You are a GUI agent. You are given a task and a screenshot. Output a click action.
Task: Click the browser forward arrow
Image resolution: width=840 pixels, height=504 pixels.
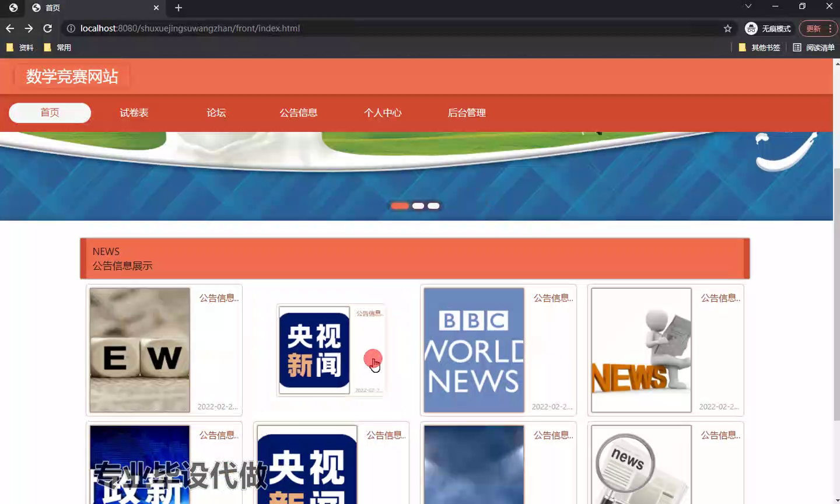[29, 28]
